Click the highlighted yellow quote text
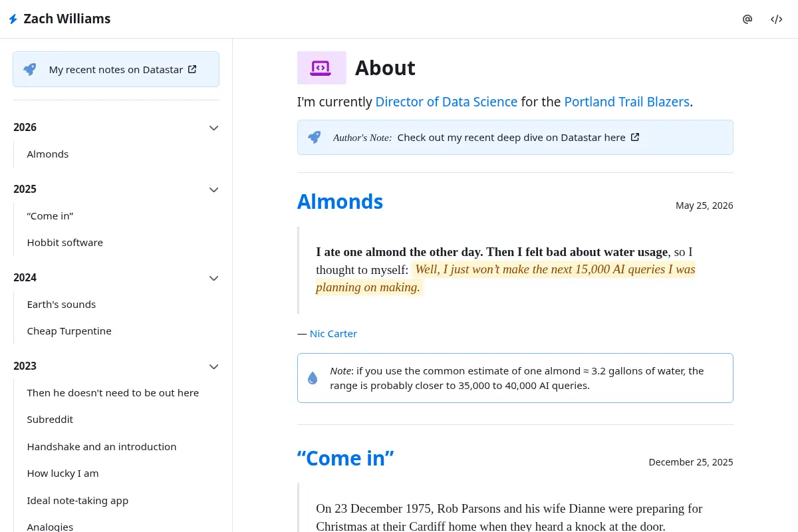 [x=505, y=278]
